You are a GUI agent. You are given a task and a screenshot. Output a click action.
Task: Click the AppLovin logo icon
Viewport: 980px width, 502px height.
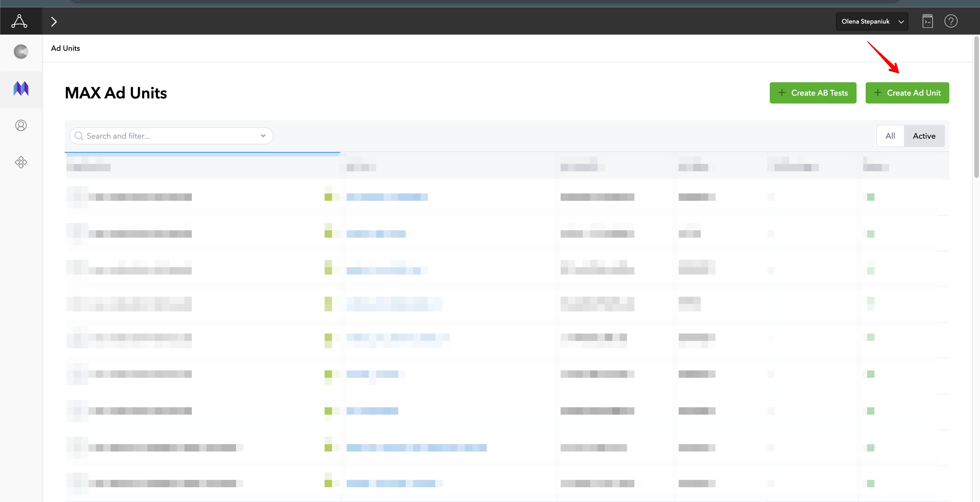tap(19, 21)
